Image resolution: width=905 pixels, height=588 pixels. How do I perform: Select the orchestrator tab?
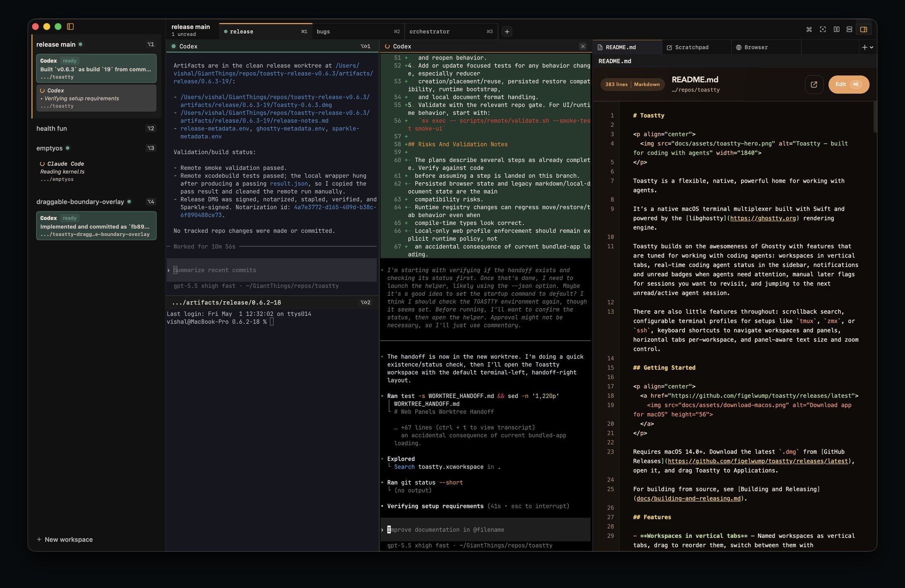(x=451, y=32)
